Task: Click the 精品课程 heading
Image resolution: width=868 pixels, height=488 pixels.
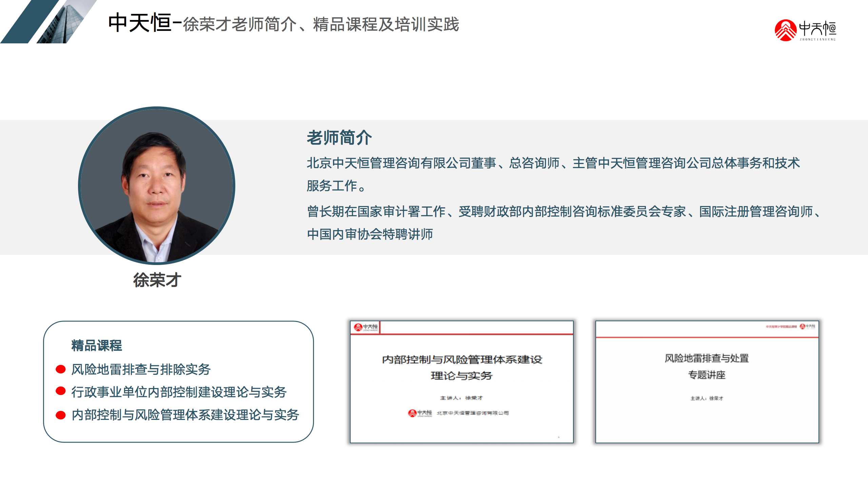Action: pyautogui.click(x=97, y=346)
